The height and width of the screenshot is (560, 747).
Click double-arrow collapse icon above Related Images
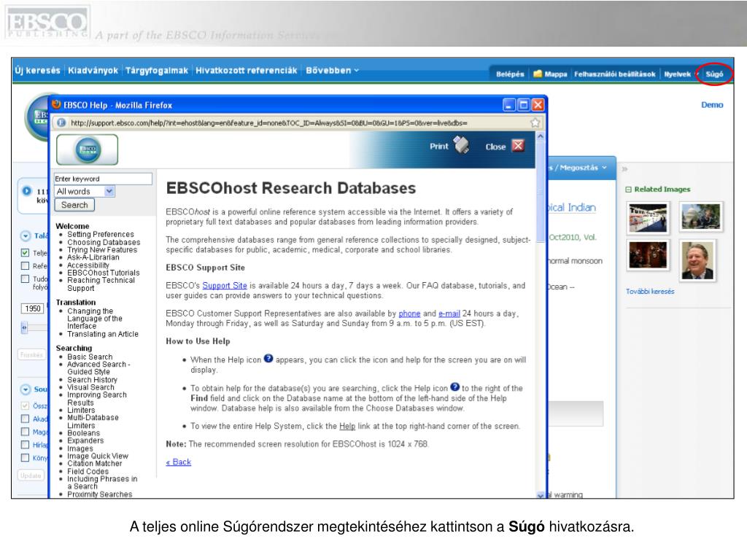coord(624,168)
